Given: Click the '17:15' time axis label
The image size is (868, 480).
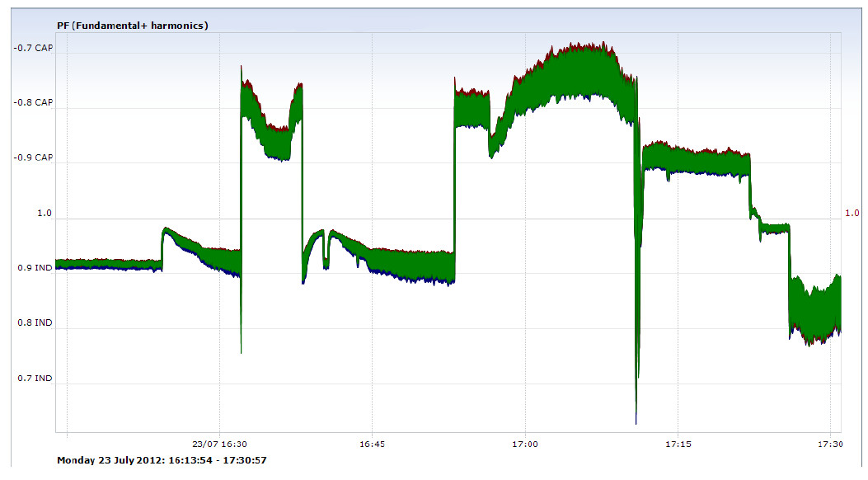Looking at the screenshot, I should point(678,444).
